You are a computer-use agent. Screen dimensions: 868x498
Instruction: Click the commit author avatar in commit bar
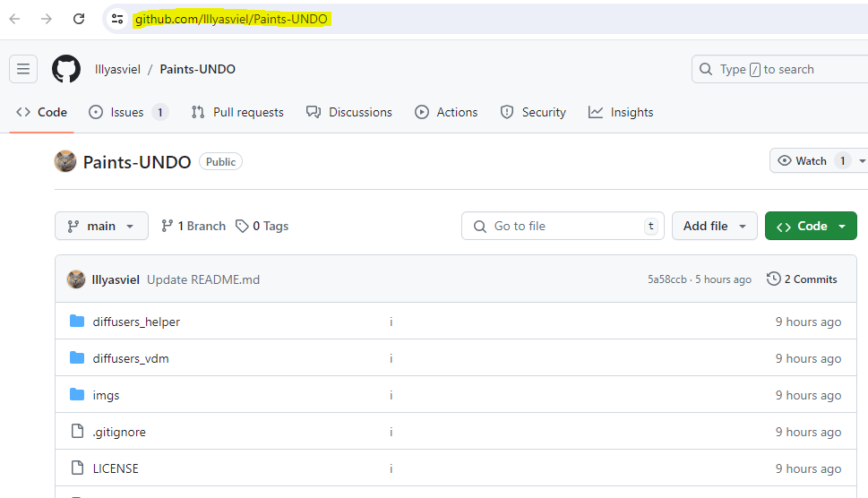coord(76,279)
